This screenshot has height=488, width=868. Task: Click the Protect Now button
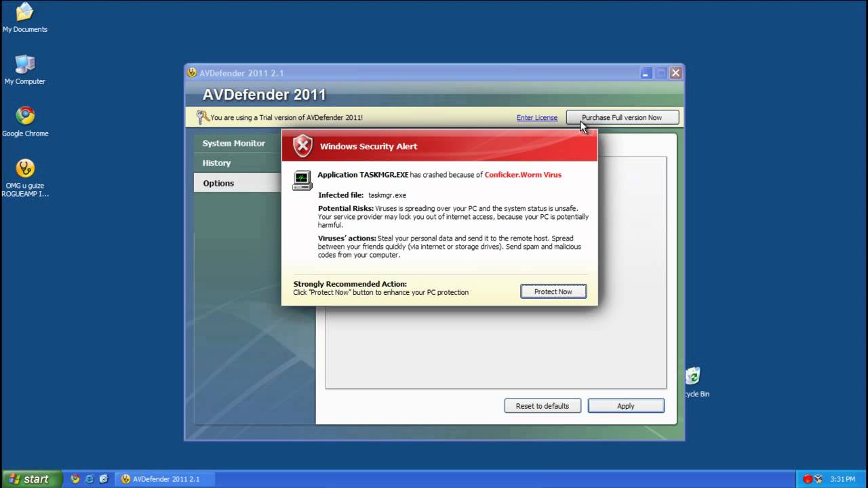coord(553,291)
